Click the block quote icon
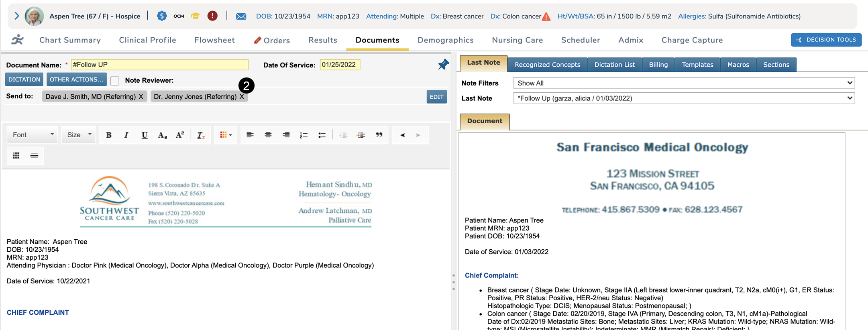The height and width of the screenshot is (330, 868). pyautogui.click(x=379, y=135)
